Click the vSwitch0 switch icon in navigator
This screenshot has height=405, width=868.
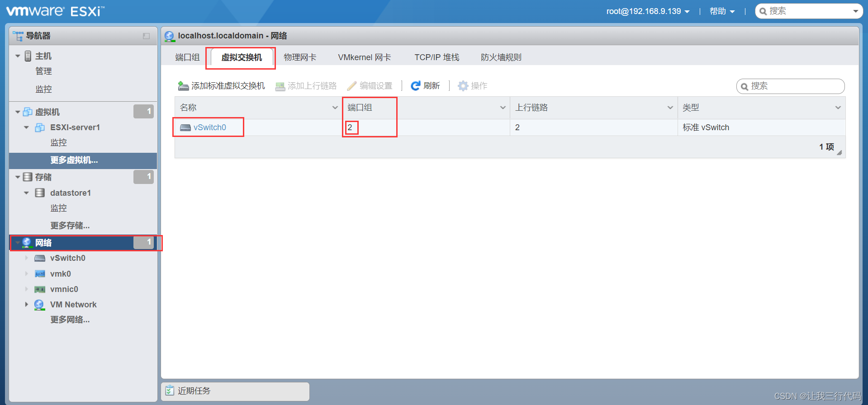40,258
